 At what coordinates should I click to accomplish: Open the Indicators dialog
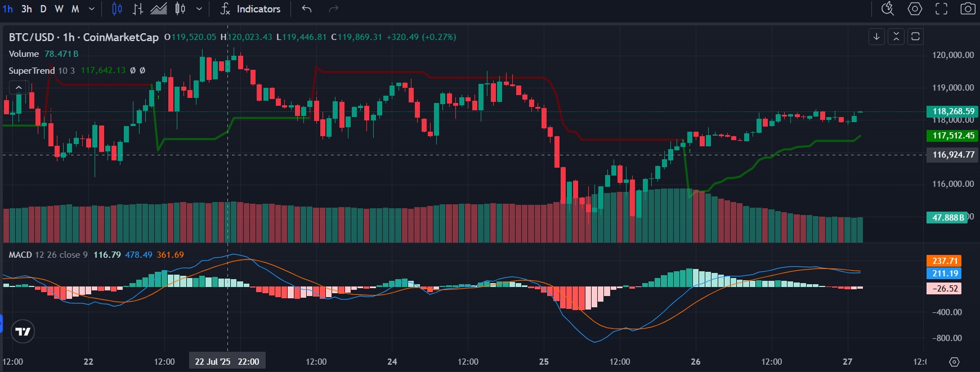coord(250,9)
